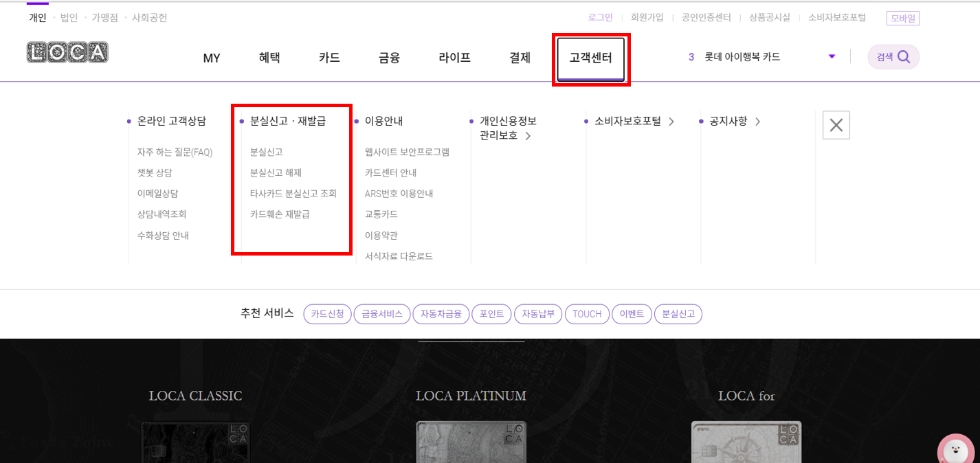
Task: Open 자주 하는 질문(FAQ)
Action: tap(175, 153)
